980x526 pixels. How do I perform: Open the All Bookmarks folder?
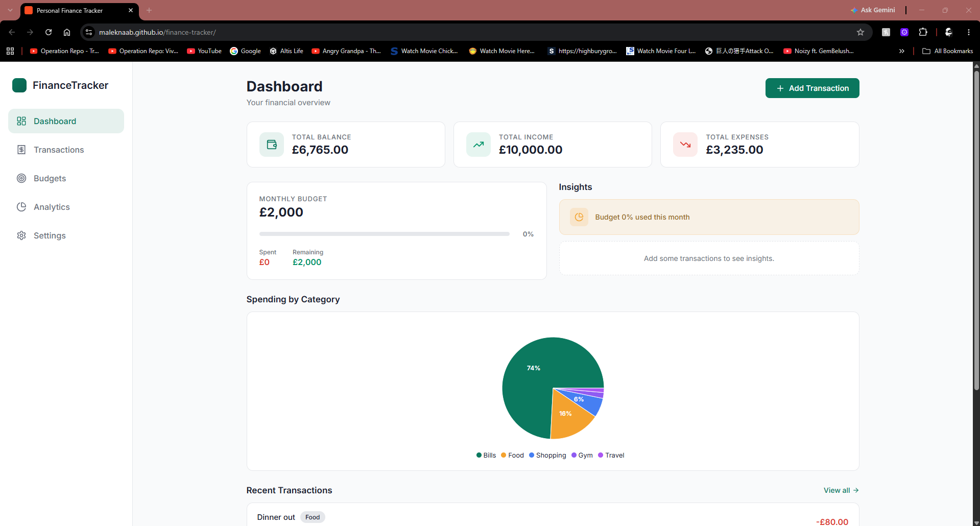[948, 51]
